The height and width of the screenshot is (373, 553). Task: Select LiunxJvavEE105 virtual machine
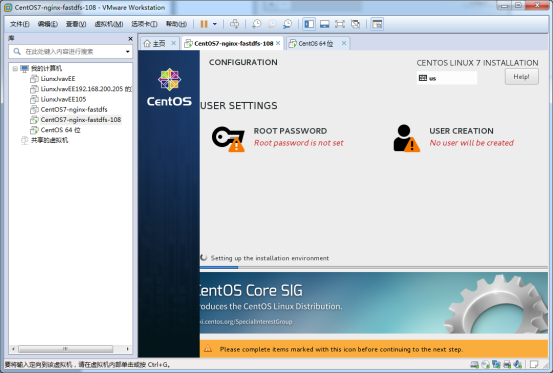63,99
